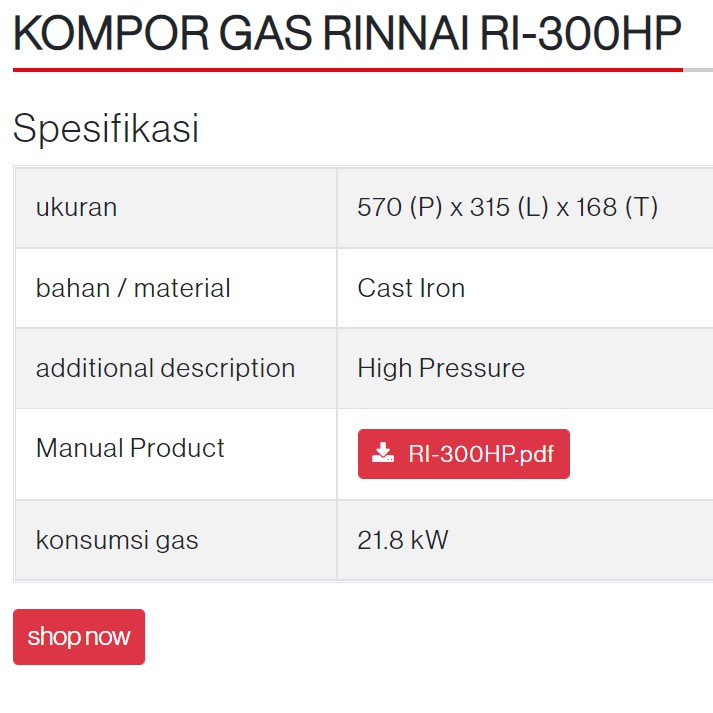Click the konsumsi gas row label
Image resolution: width=713 pixels, height=713 pixels.
[117, 541]
